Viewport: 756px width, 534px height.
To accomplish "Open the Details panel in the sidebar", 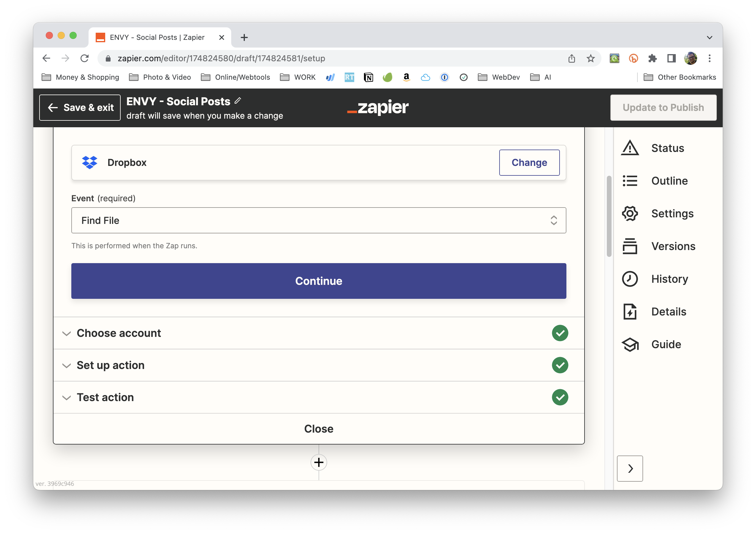I will 654,312.
